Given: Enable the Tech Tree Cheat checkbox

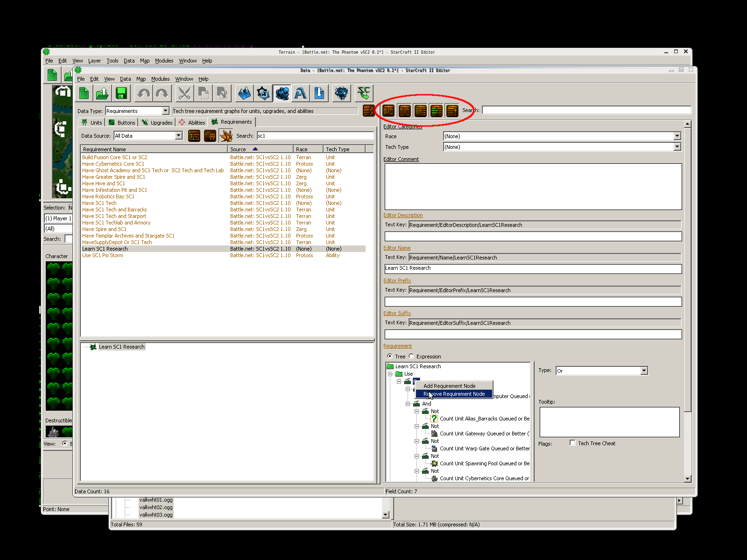Looking at the screenshot, I should [572, 443].
